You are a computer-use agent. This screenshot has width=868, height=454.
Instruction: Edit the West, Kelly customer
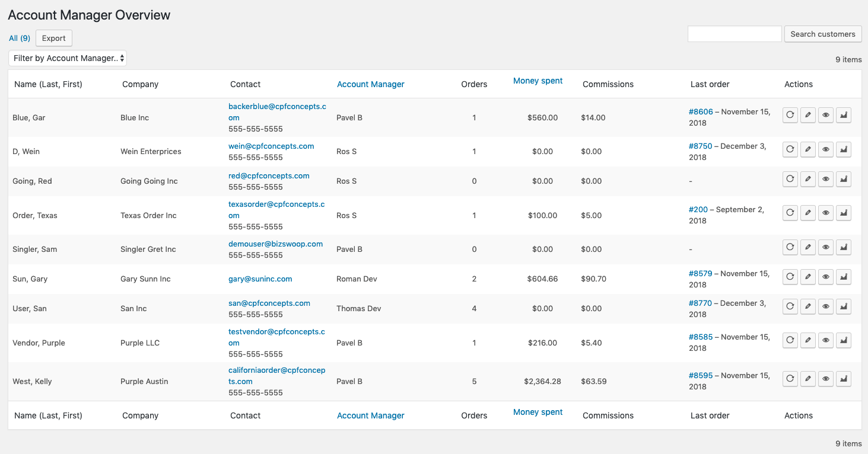807,379
